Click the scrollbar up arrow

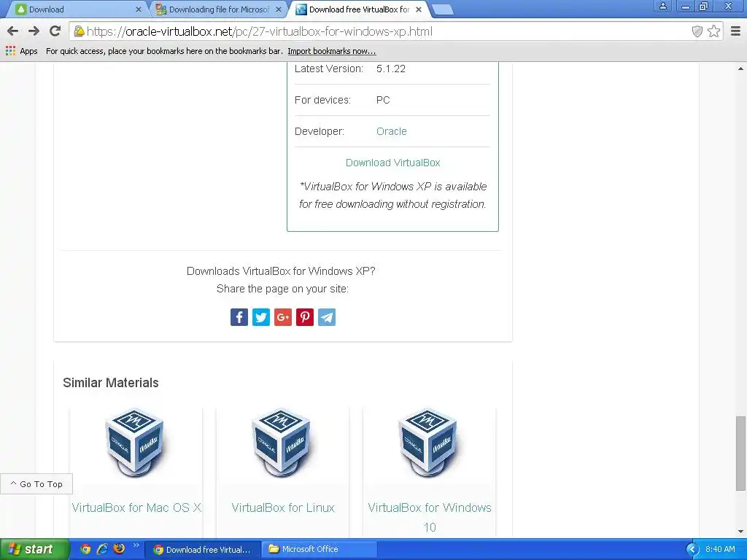(741, 69)
